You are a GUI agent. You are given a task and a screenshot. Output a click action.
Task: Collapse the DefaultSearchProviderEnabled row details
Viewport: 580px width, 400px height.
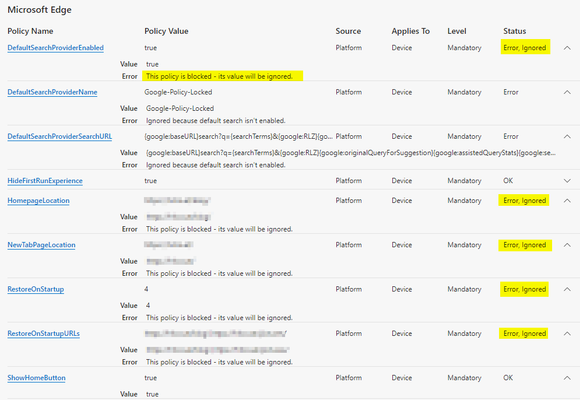point(567,48)
